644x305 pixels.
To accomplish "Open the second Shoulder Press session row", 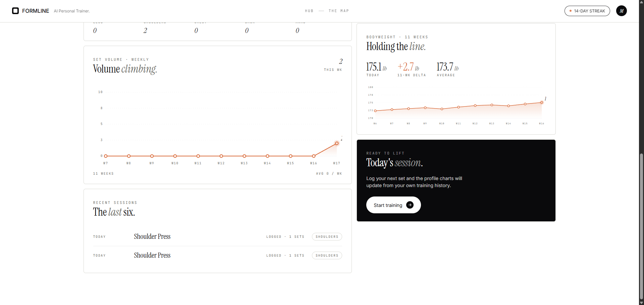I will pyautogui.click(x=218, y=255).
